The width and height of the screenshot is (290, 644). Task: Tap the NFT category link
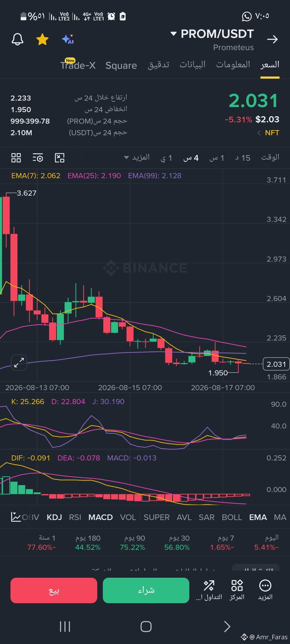coord(272,133)
